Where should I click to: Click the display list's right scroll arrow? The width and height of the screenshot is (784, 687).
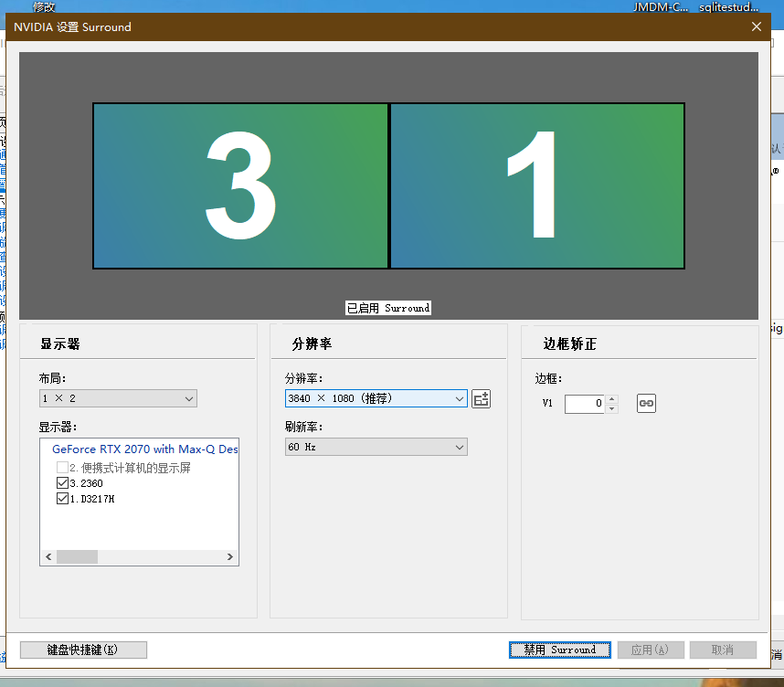(x=230, y=556)
